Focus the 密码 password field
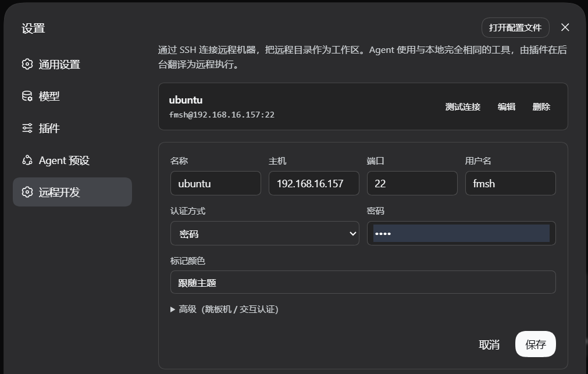The height and width of the screenshot is (374, 588). (x=461, y=233)
